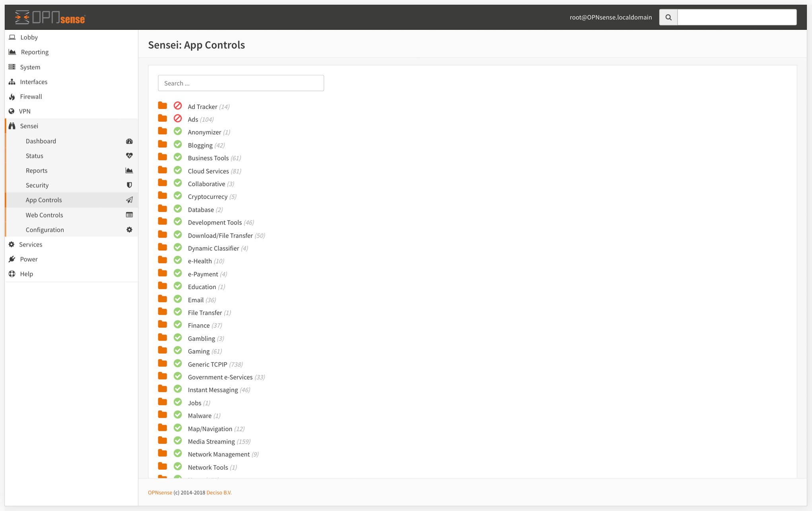Screen dimensions: 812x511
Task: Click the VPN globe icon
Action: [12, 111]
